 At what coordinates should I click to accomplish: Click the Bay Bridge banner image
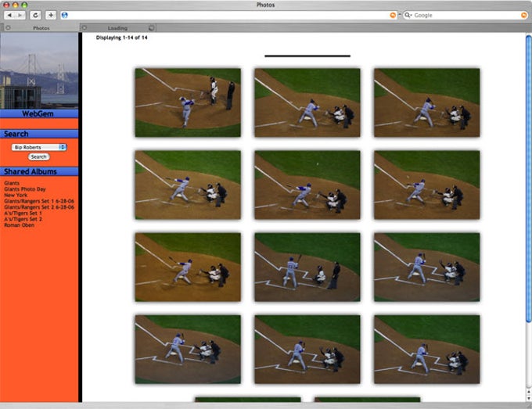[x=39, y=70]
